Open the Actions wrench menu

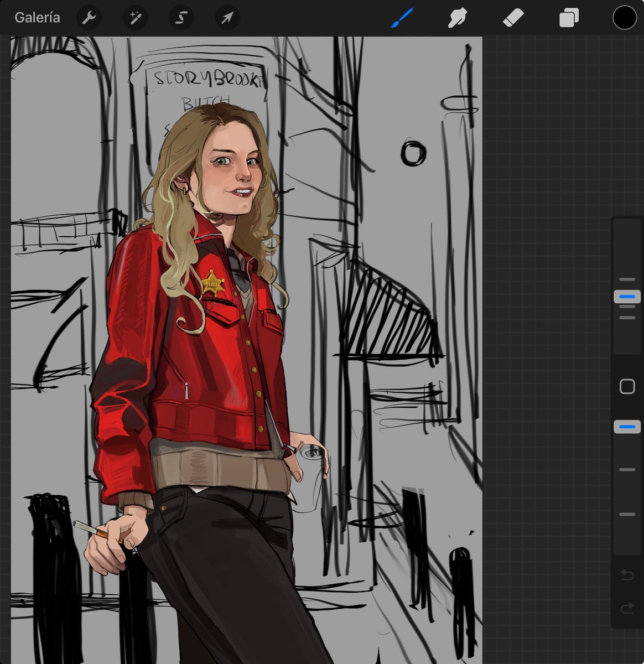[x=89, y=18]
